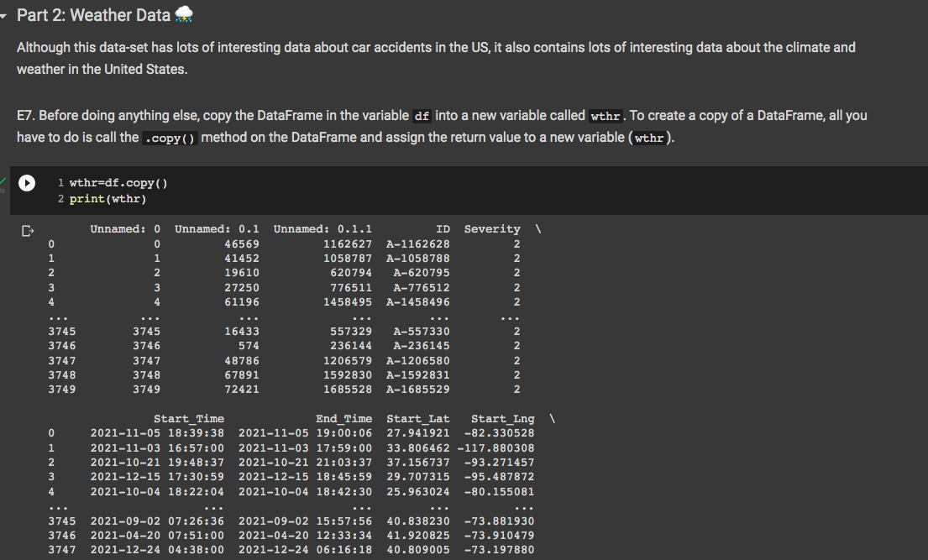928x560 pixels.
Task: Click line number 1 in the code cell
Action: [x=60, y=181]
